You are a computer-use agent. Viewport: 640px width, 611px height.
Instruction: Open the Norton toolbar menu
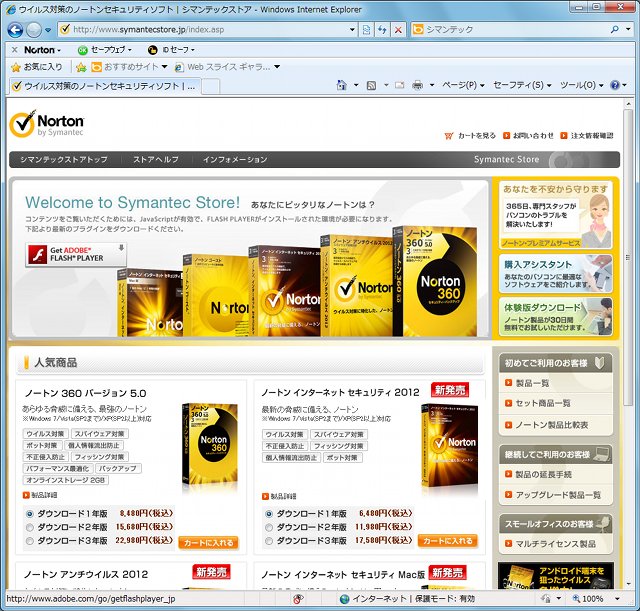(42, 50)
